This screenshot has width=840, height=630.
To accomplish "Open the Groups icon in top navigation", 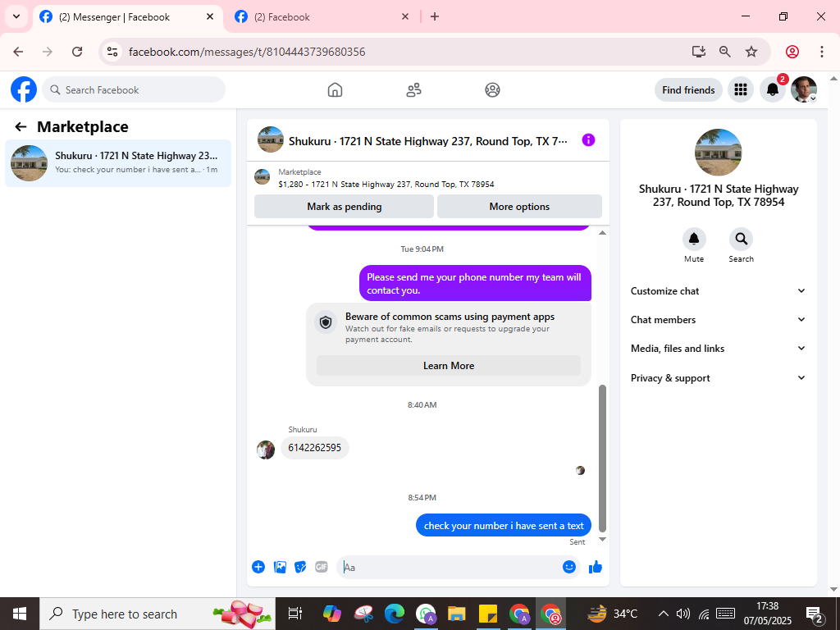I will pyautogui.click(x=492, y=90).
